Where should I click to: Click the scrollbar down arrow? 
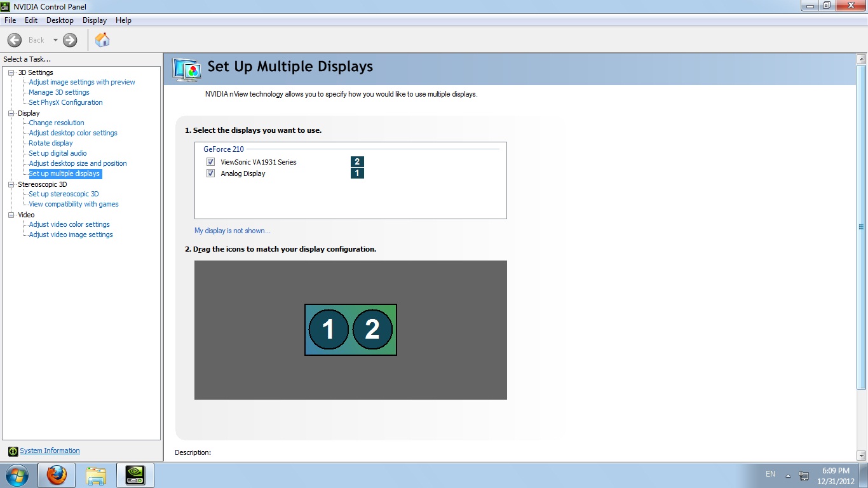(862, 455)
